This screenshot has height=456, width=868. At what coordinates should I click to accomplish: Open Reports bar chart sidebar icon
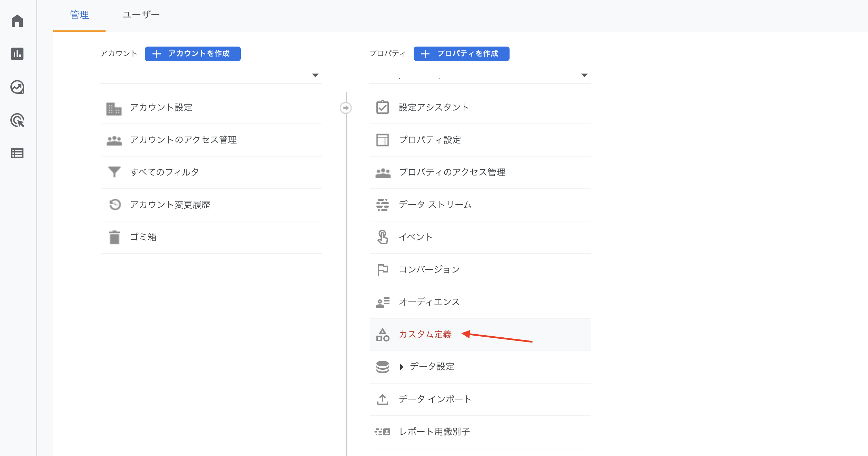pos(17,54)
